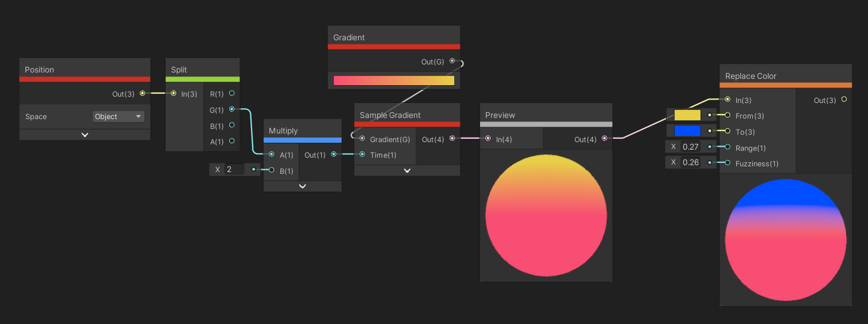Expand the Sample Gradient preview chevron
The width and height of the screenshot is (868, 324).
tap(407, 170)
